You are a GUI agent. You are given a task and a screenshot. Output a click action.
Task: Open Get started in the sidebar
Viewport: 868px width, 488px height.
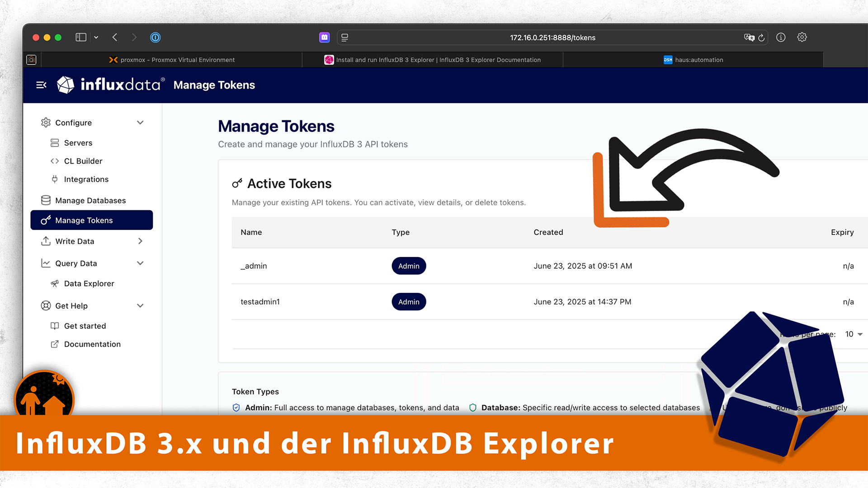click(85, 326)
